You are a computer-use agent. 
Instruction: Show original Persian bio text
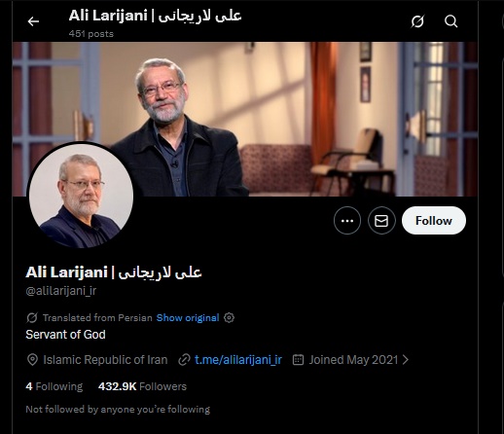[x=188, y=317]
